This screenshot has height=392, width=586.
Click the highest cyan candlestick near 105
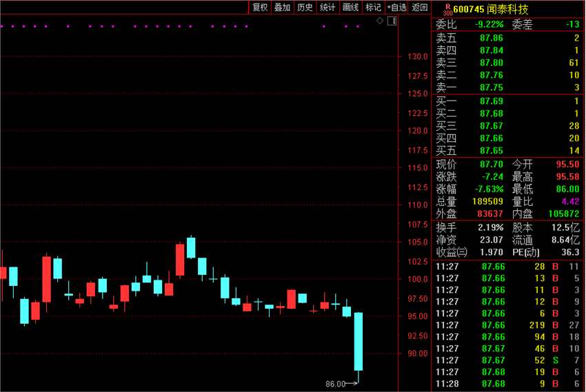click(x=191, y=247)
